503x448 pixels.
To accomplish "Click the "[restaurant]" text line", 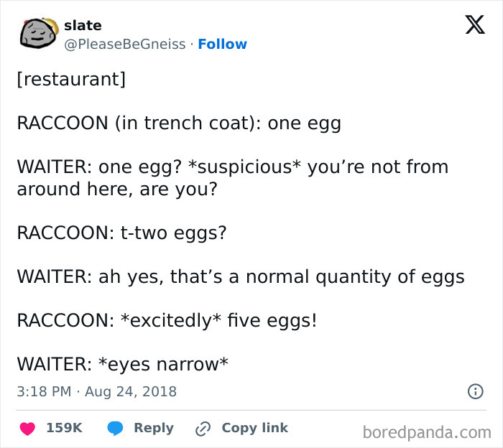I will pos(70,79).
